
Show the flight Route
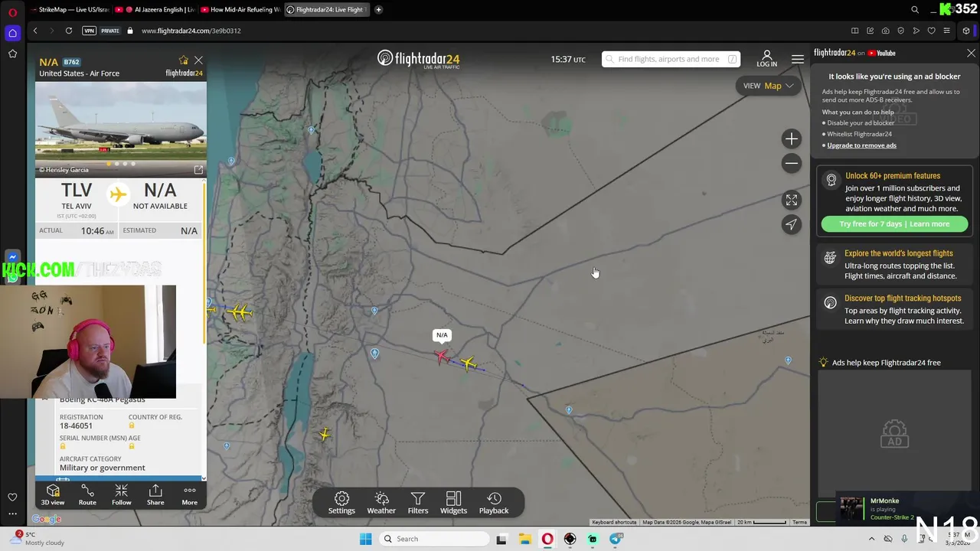pyautogui.click(x=87, y=494)
